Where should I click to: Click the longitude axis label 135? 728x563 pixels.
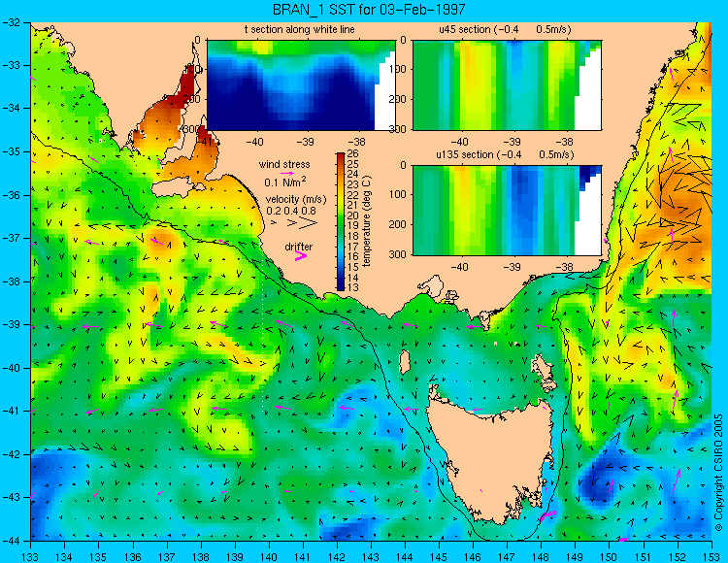(98, 557)
